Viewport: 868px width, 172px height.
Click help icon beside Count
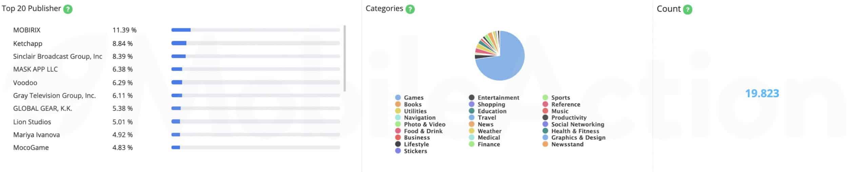[x=688, y=9]
